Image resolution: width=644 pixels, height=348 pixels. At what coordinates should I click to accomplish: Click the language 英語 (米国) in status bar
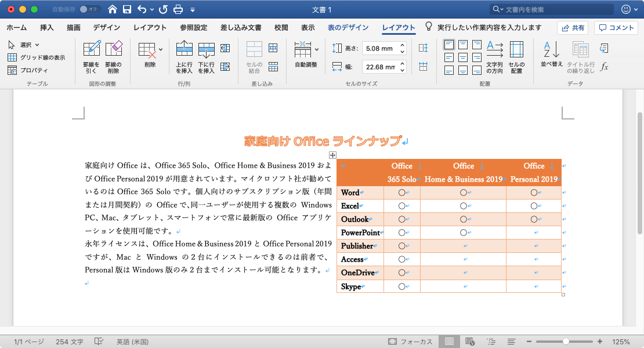tap(132, 342)
